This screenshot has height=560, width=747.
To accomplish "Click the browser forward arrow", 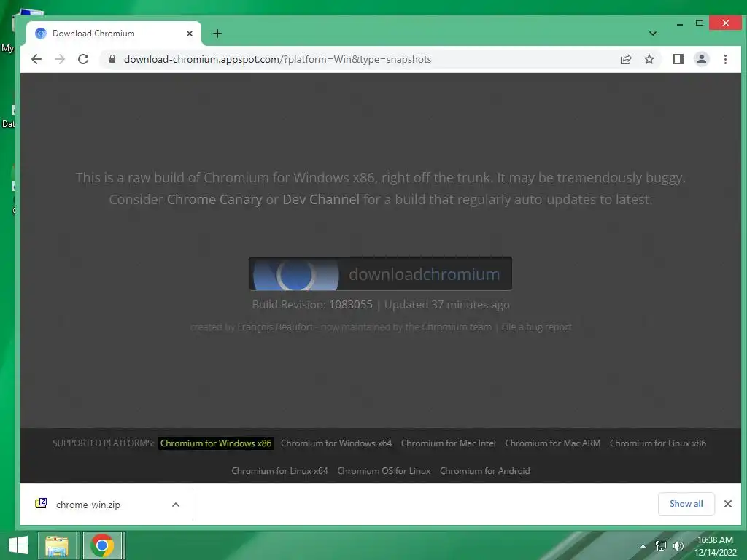I will point(60,59).
